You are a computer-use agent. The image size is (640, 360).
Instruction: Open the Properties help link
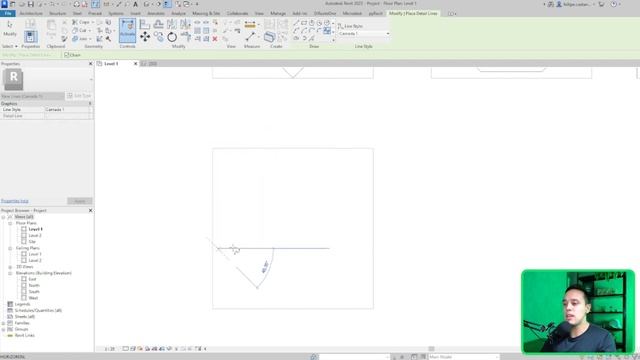pyautogui.click(x=15, y=201)
